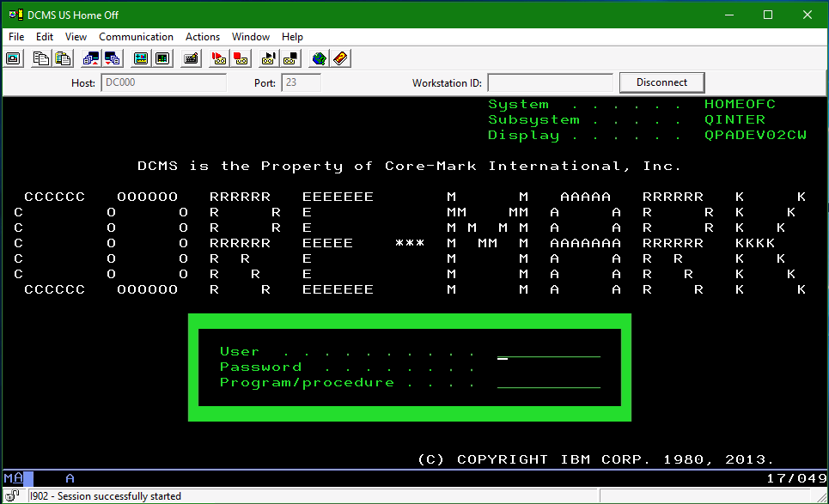Click the Stop Recording macro icon
The image size is (829, 504).
coord(241,58)
